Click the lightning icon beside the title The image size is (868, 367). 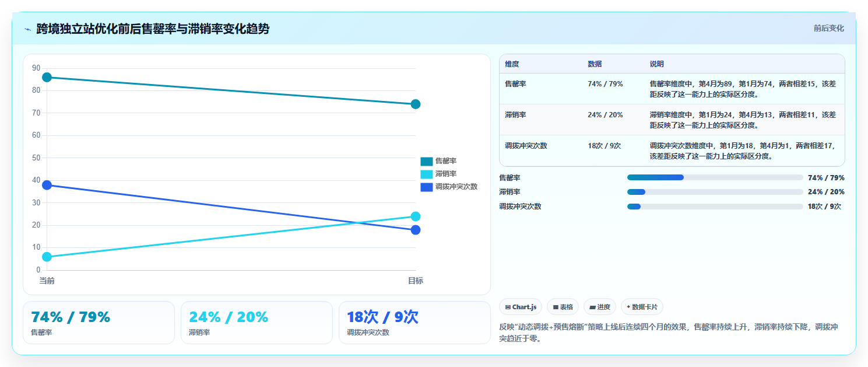click(x=27, y=29)
